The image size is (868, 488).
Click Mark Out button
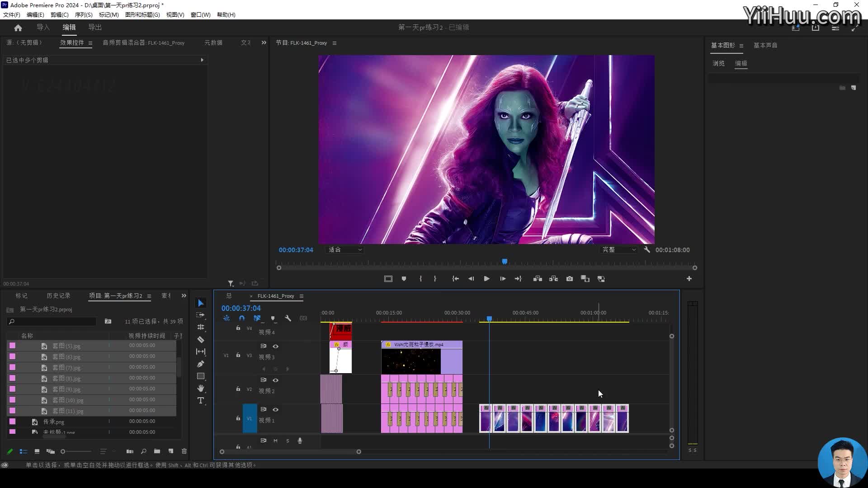(x=435, y=279)
